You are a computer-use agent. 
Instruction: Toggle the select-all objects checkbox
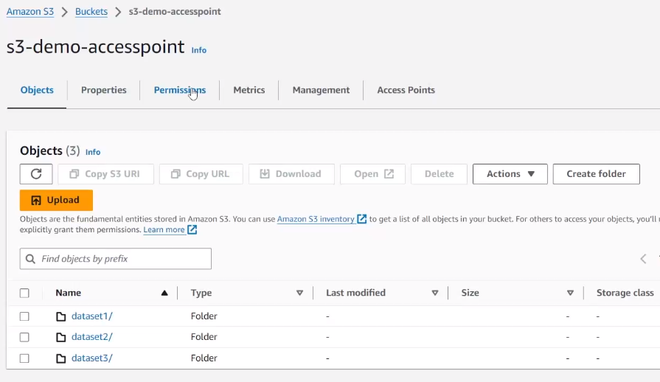coord(24,293)
